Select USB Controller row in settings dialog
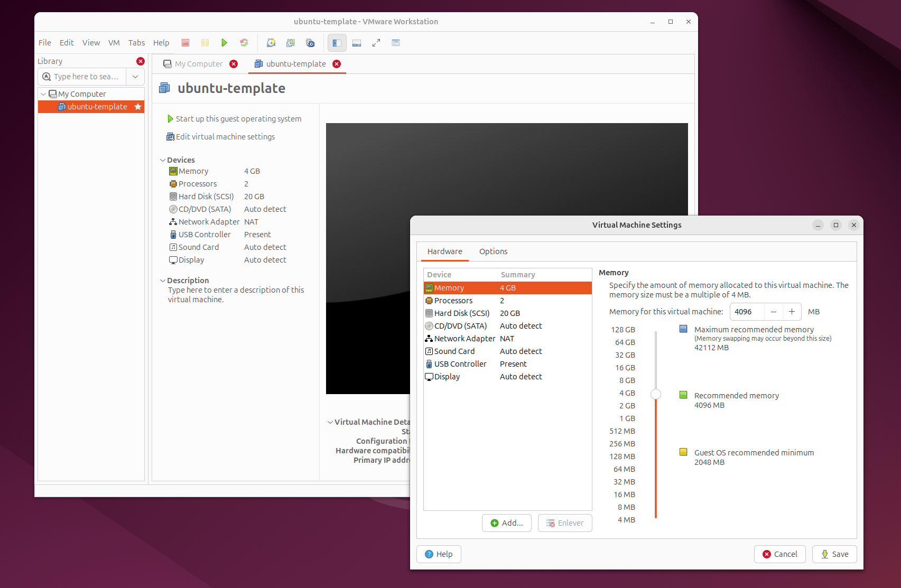Image resolution: width=901 pixels, height=588 pixels. click(x=507, y=364)
